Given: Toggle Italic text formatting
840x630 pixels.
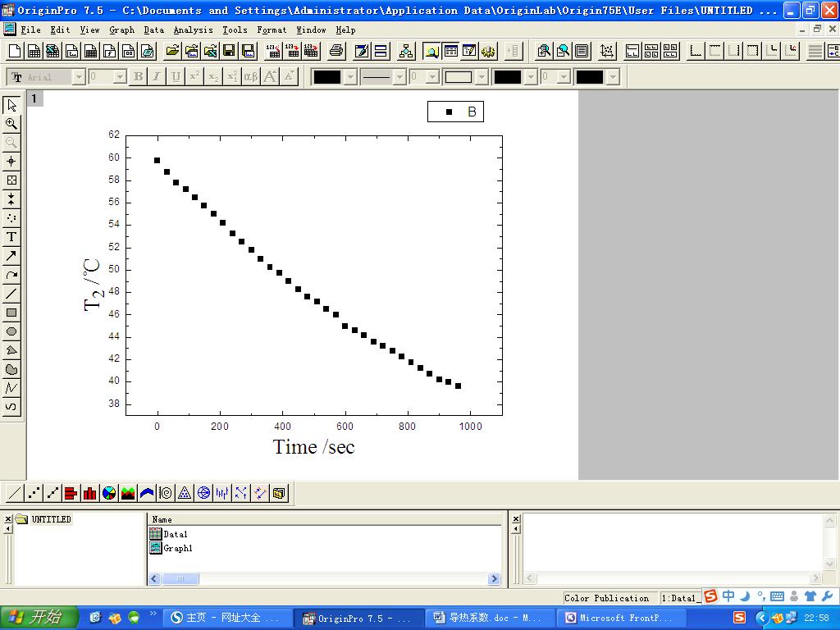Looking at the screenshot, I should pos(157,76).
